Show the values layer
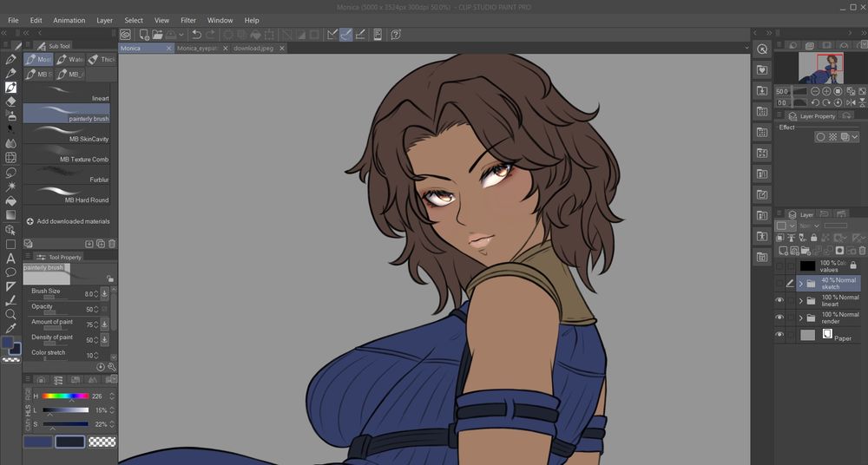 pos(779,265)
